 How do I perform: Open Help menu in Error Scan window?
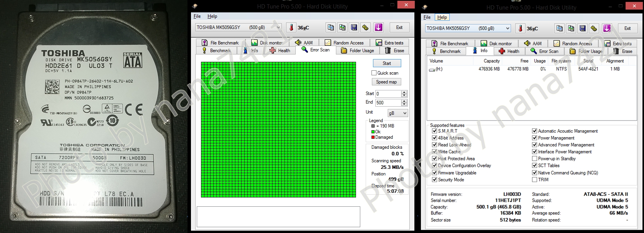coord(212,16)
